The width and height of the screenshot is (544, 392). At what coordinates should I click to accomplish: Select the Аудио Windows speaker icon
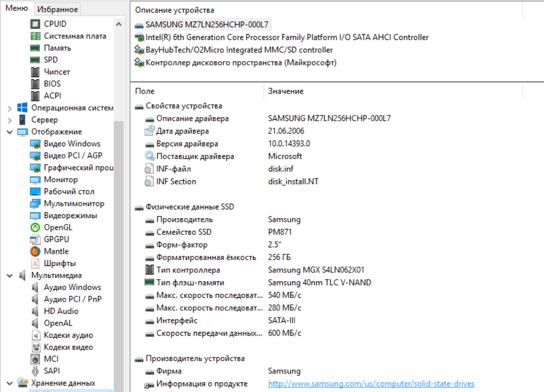35,287
